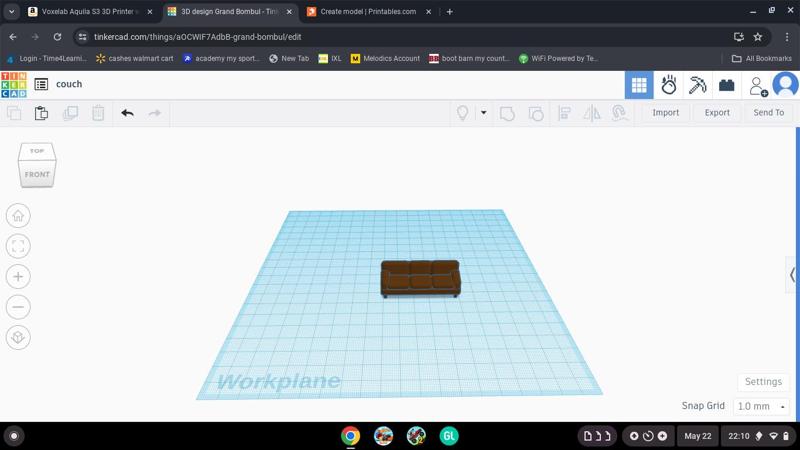Select the 3D design grid view button
800x450 pixels.
click(639, 85)
